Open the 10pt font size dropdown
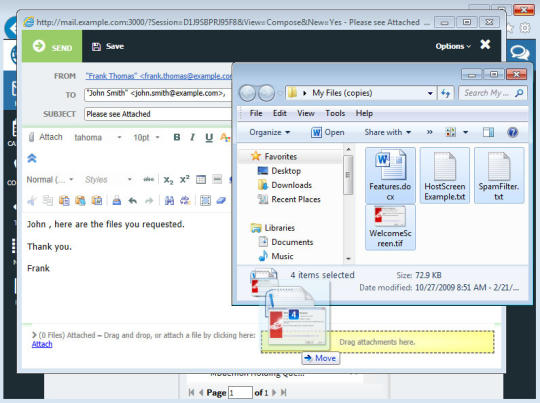The width and height of the screenshot is (540, 403). [x=146, y=137]
